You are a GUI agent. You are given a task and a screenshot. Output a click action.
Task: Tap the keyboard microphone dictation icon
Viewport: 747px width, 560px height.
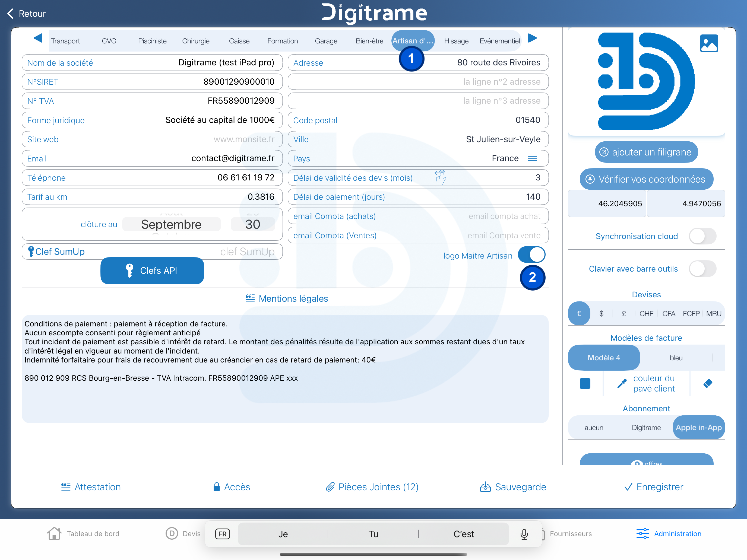pos(524,534)
